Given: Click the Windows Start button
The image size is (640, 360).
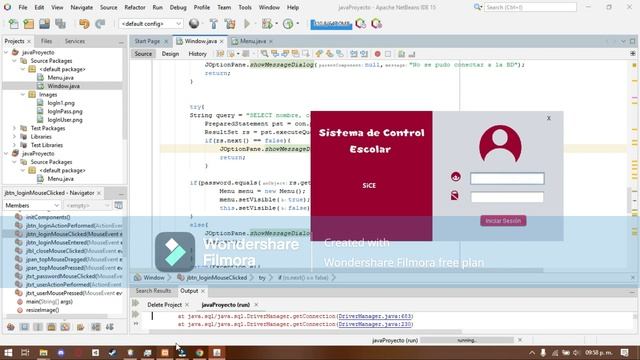Looking at the screenshot, I should [x=8, y=353].
